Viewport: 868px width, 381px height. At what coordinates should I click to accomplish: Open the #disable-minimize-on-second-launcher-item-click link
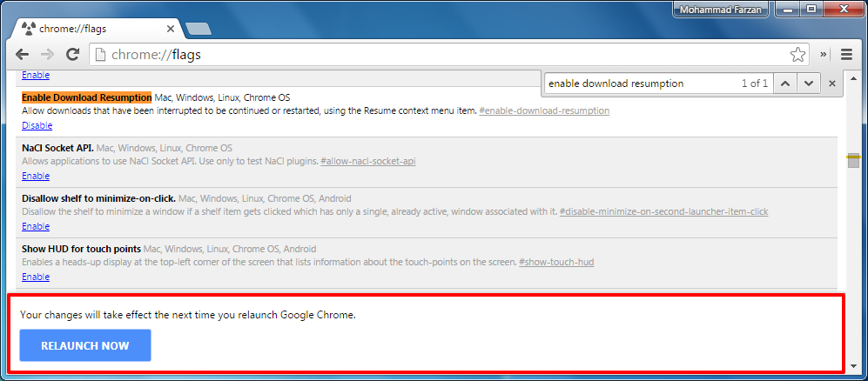point(663,211)
